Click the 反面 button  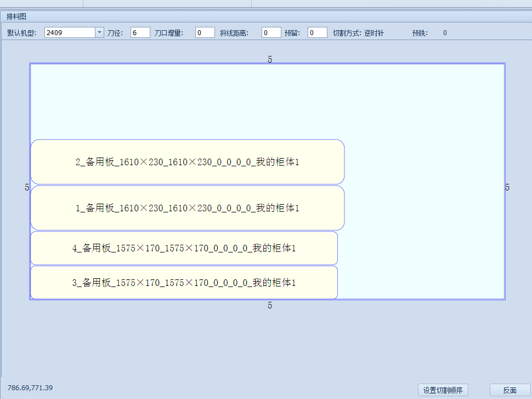click(510, 390)
